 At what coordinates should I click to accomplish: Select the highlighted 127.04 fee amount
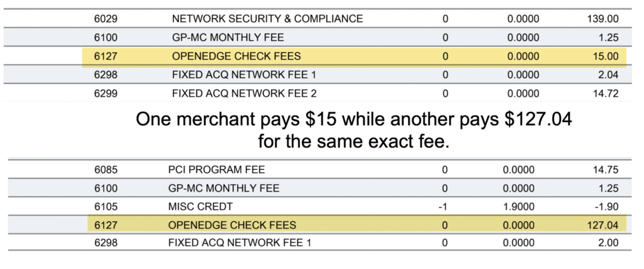coord(601,224)
